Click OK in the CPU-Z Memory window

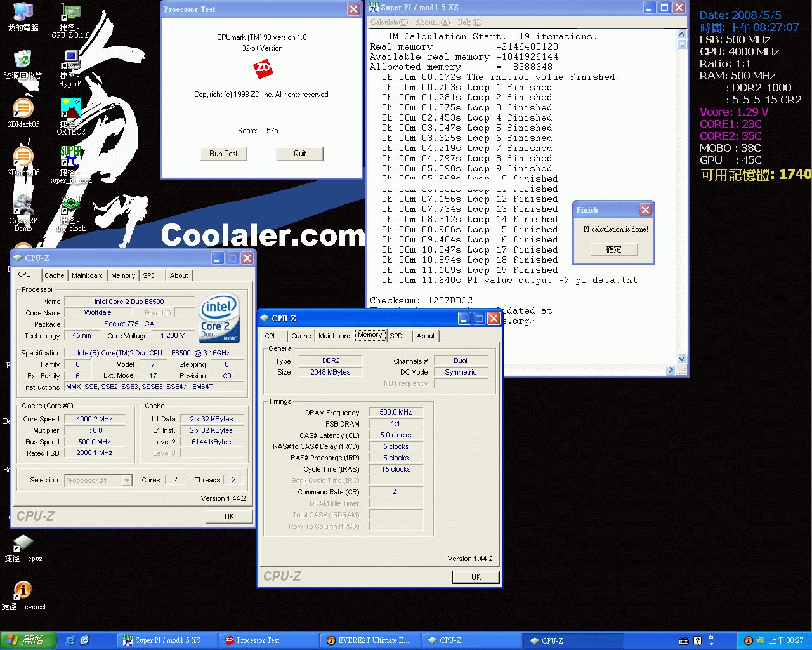476,577
